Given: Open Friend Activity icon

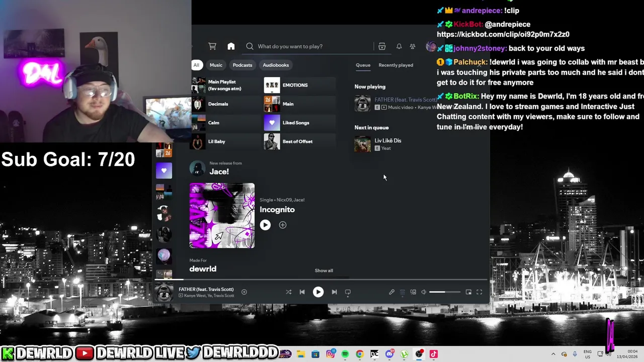Looking at the screenshot, I should (x=413, y=46).
